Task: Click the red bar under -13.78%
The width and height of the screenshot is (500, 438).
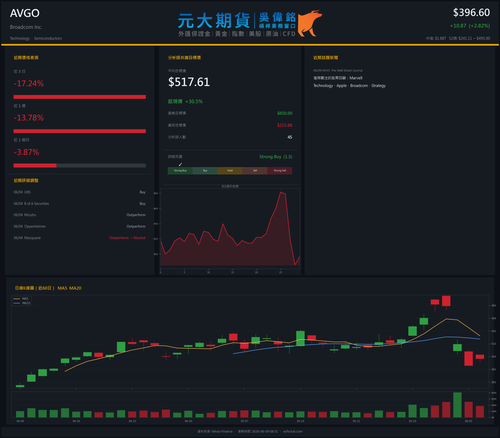Action: click(80, 131)
